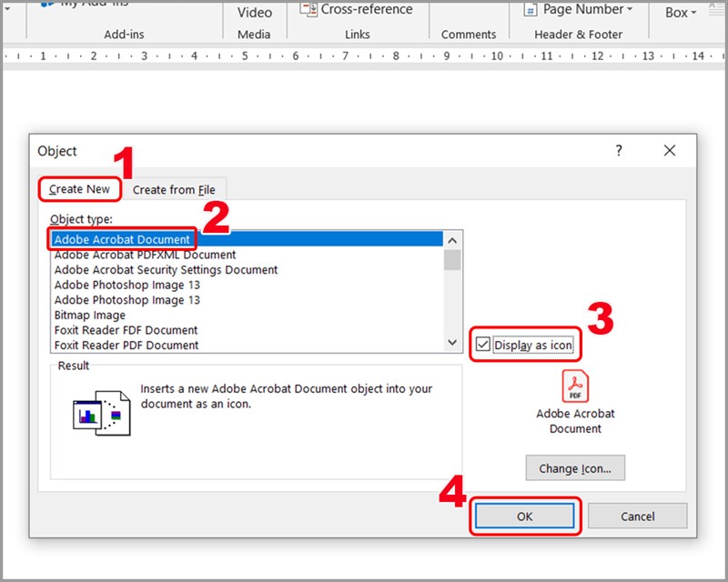Expand the Text Box dropdown arrow
Image resolution: width=728 pixels, height=582 pixels.
tap(693, 13)
